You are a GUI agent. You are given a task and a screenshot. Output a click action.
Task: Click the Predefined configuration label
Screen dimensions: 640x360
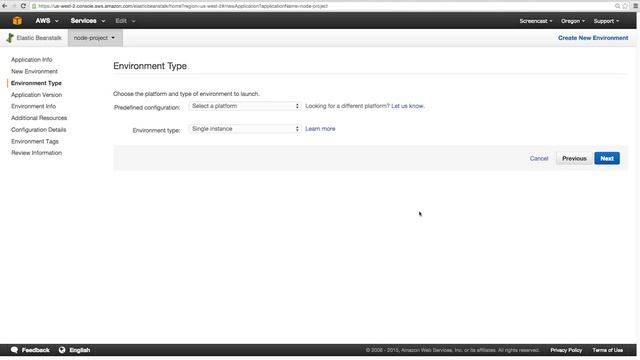coord(147,108)
